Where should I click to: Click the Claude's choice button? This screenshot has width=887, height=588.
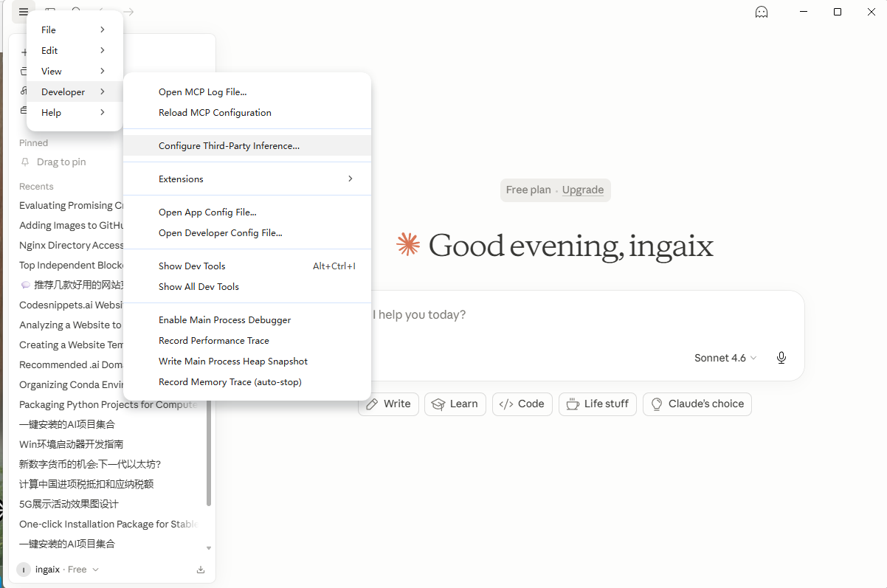(x=697, y=404)
